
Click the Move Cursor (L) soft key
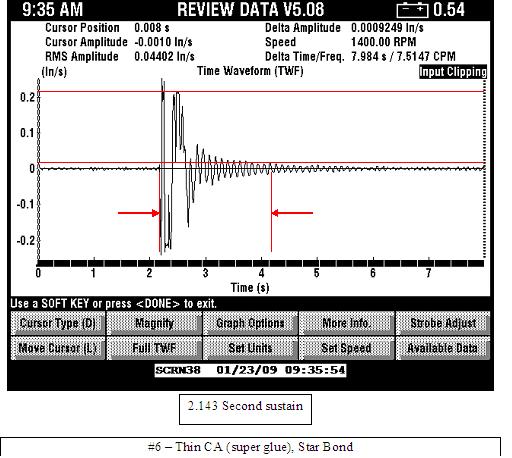coord(58,348)
